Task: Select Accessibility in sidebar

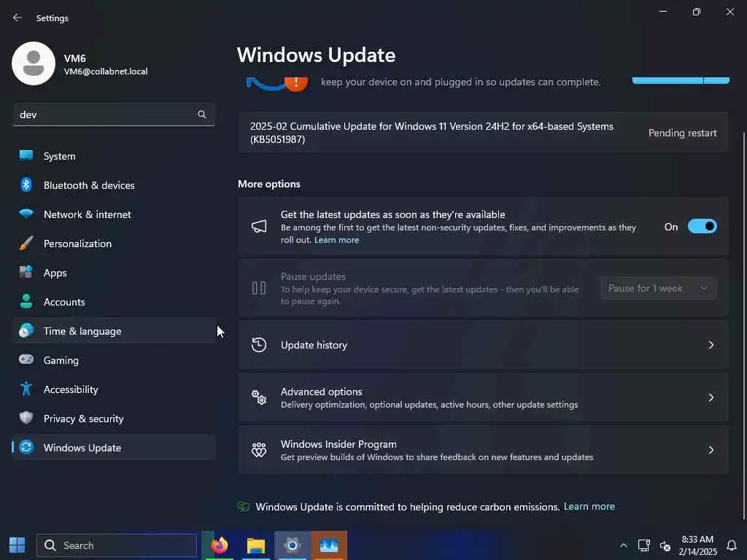Action: 114,389
